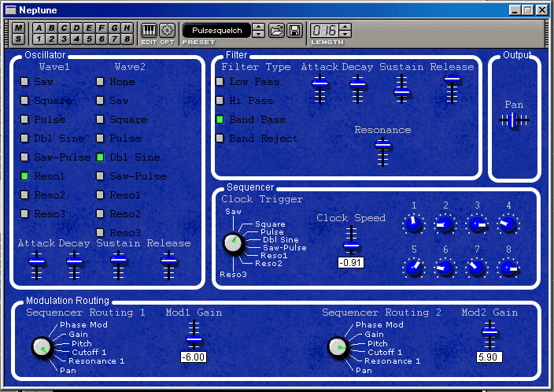The image size is (554, 392).
Task: Select Dbl Sine for Wave2
Action: (100, 157)
